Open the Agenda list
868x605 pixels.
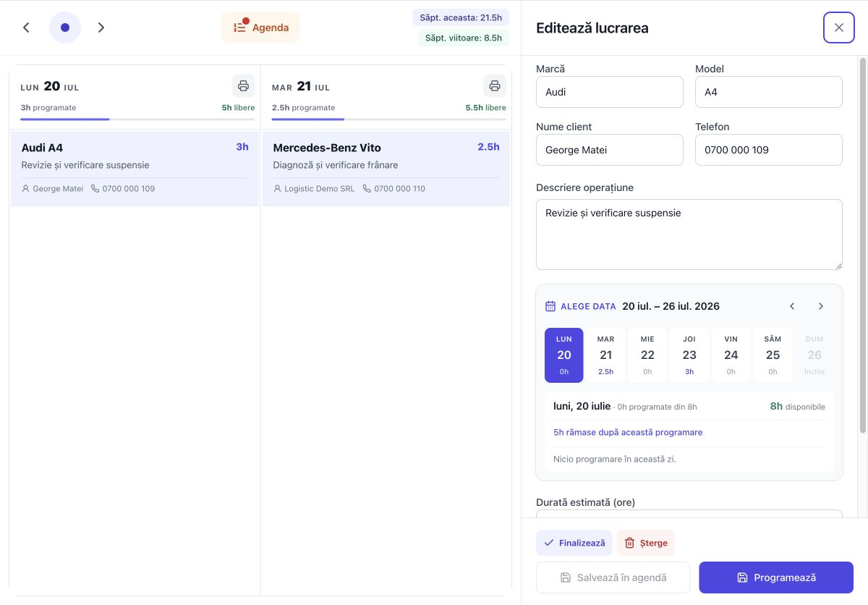pyautogui.click(x=260, y=27)
